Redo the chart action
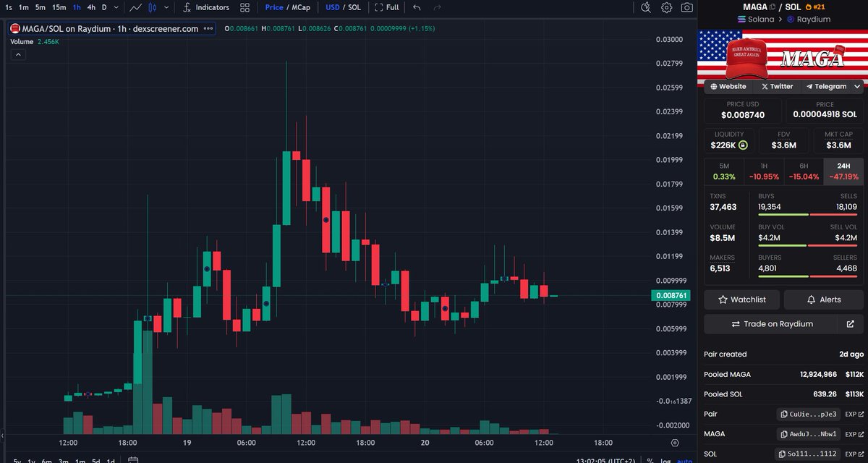This screenshot has width=868, height=463. click(437, 7)
